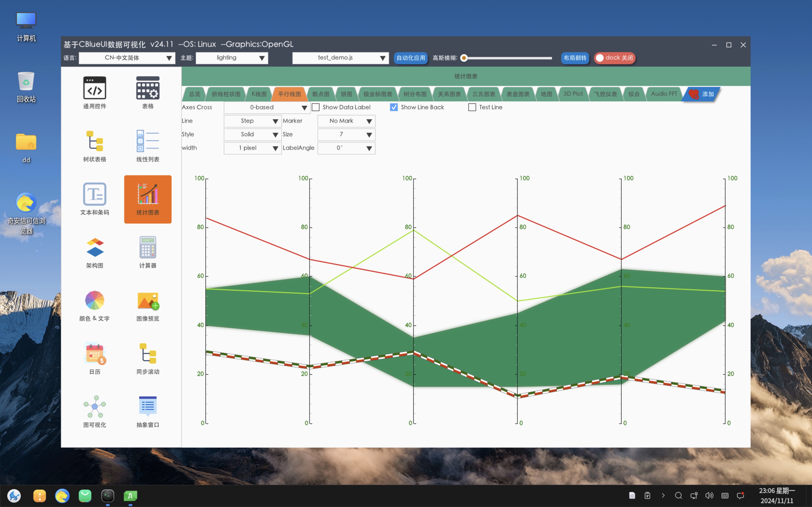Launch the 计算器 calculator icon

tap(148, 247)
